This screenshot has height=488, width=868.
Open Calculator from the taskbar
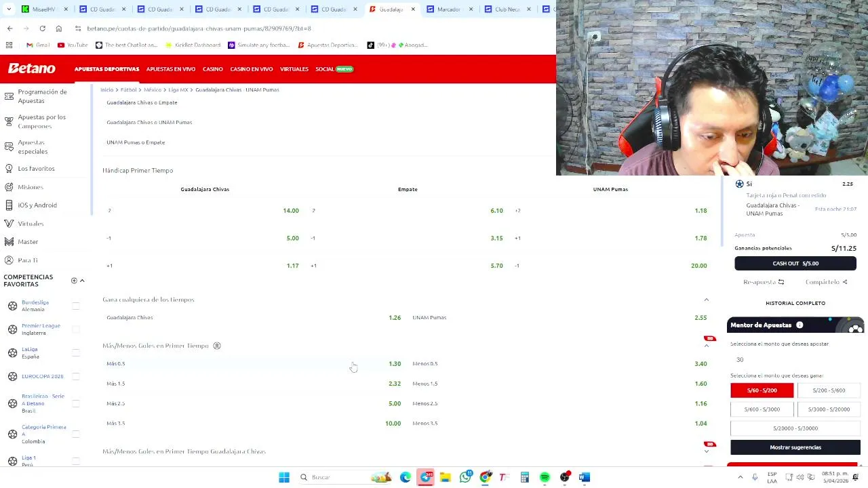tap(524, 477)
